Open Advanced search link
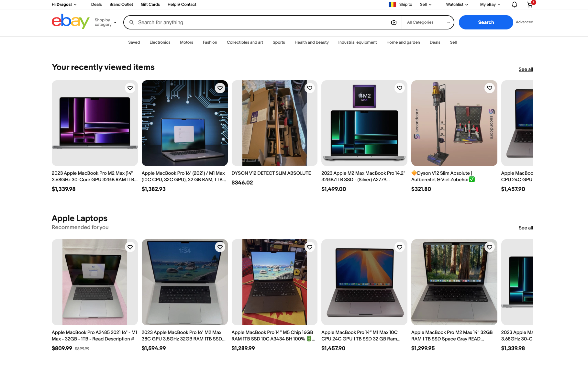 (524, 22)
